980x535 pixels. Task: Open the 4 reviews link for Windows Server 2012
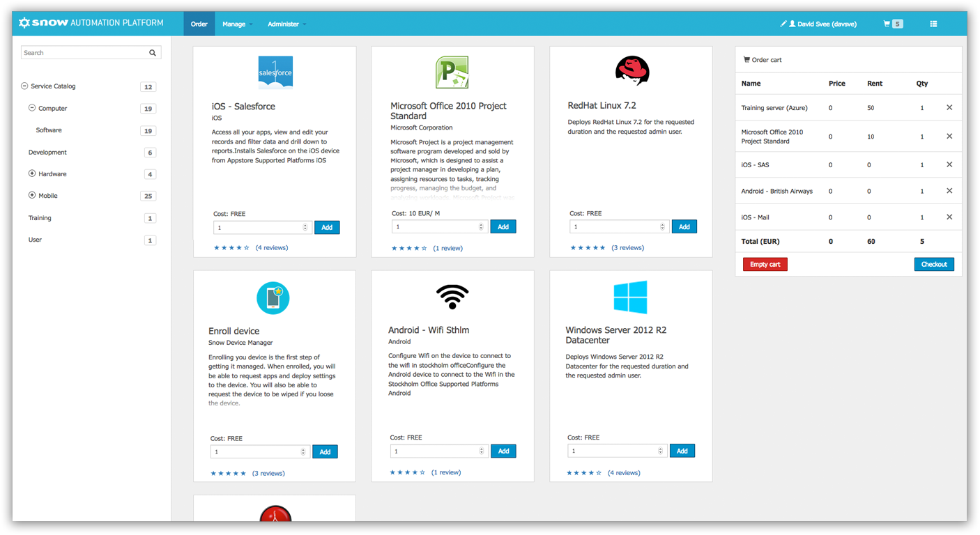624,473
